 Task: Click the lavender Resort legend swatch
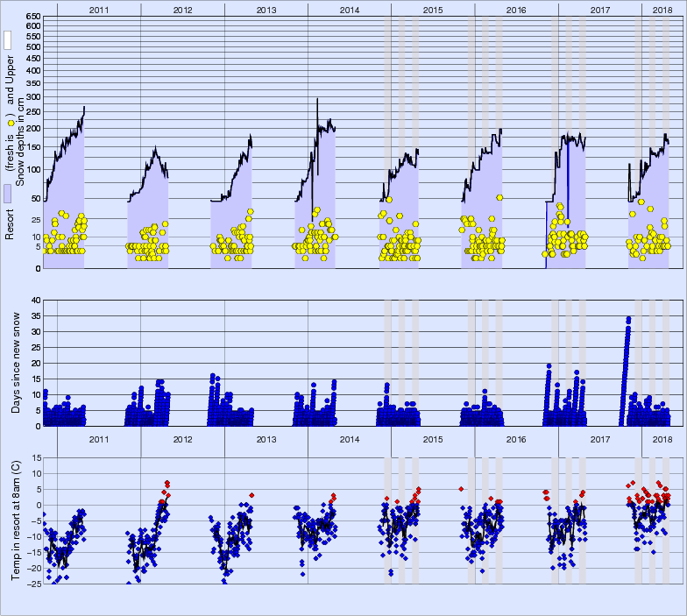pyautogui.click(x=8, y=194)
